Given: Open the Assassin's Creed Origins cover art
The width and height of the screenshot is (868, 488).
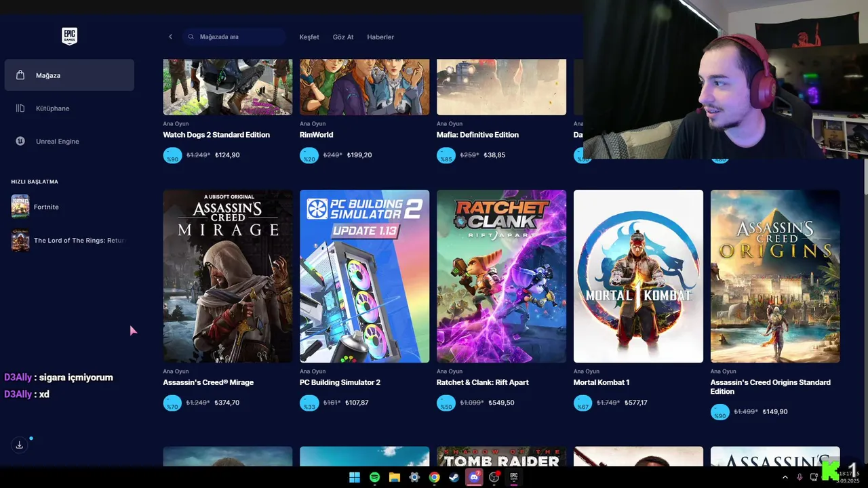Looking at the screenshot, I should (x=775, y=276).
